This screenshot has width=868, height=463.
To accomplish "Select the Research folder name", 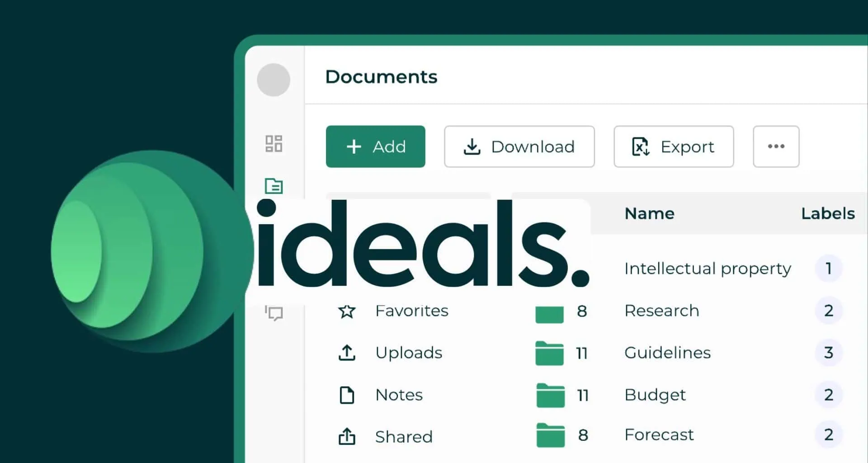I will pyautogui.click(x=661, y=311).
